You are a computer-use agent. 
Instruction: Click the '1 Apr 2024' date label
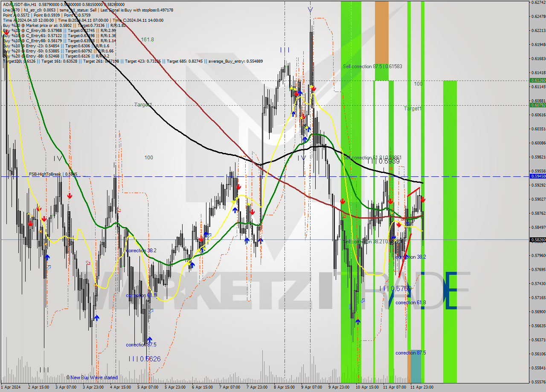(x=10, y=387)
